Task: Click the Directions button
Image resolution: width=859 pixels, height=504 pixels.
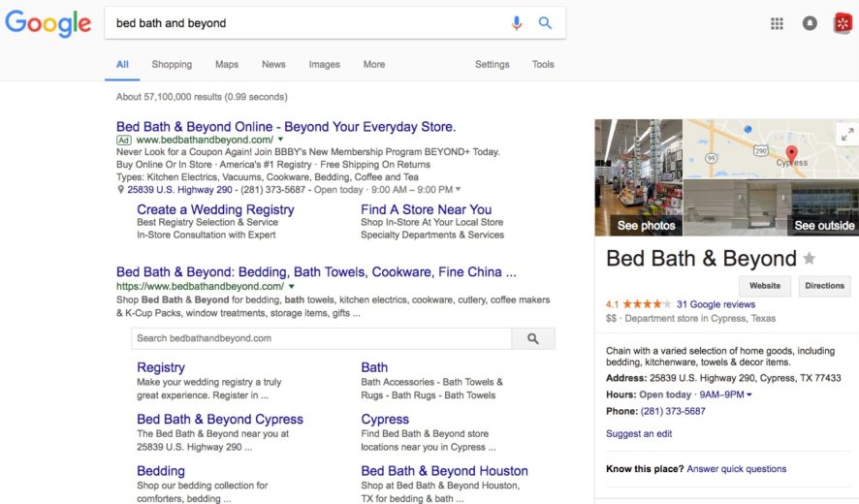Action: click(824, 286)
